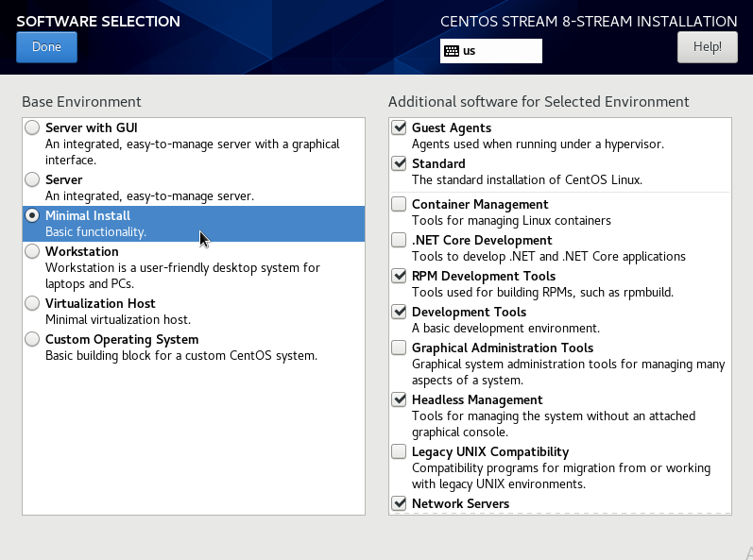This screenshot has height=560, width=753.
Task: Uncheck RPM Development Tools checkbox
Action: point(399,276)
